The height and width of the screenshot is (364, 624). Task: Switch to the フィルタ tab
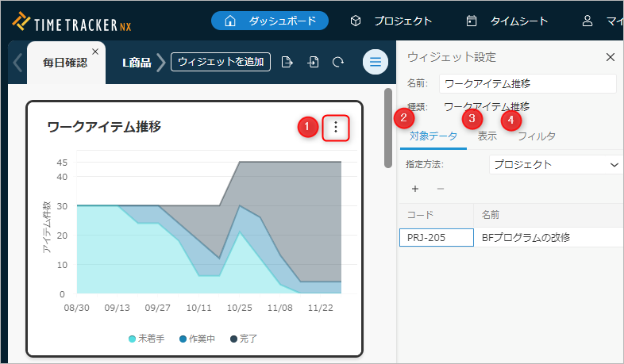click(x=536, y=136)
